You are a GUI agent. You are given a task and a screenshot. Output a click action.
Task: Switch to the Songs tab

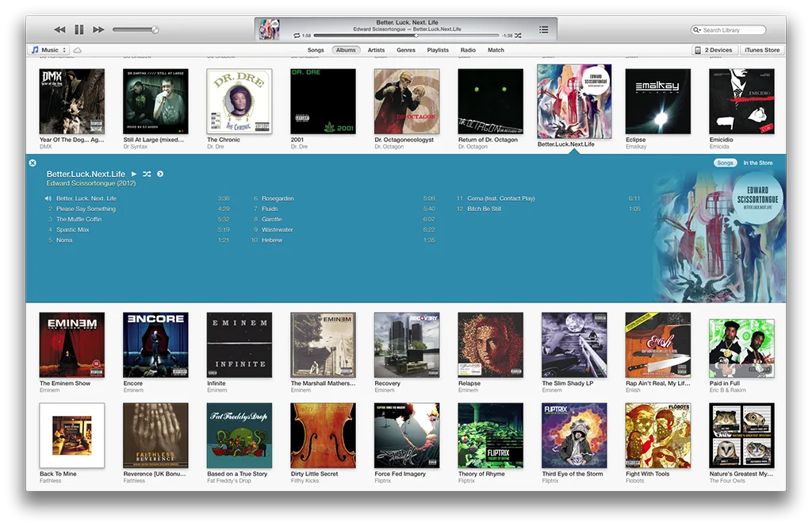[316, 50]
